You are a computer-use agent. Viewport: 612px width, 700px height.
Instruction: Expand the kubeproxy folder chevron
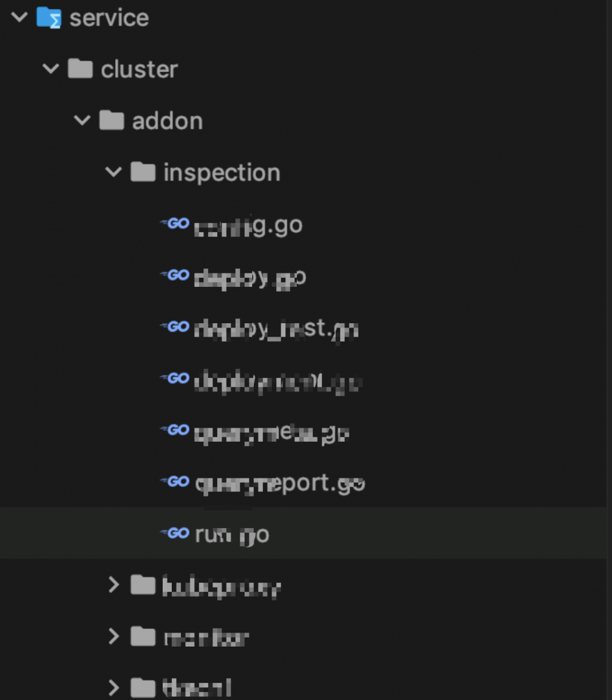pyautogui.click(x=113, y=586)
